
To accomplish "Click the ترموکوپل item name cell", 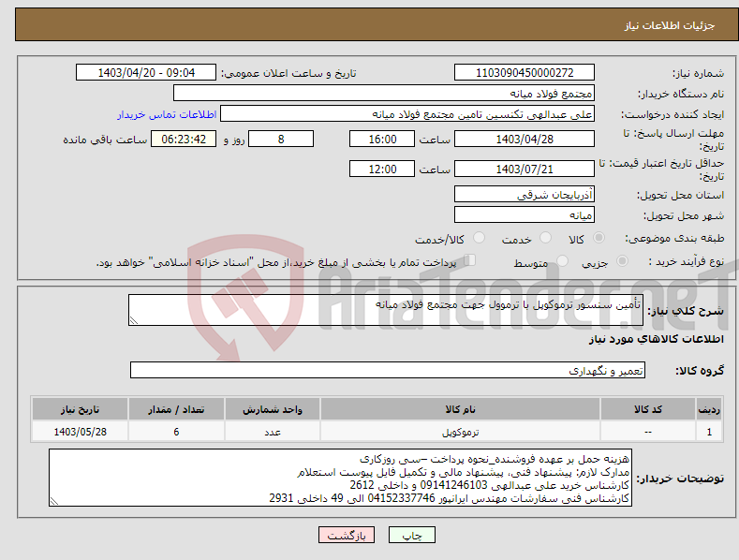I will point(460,432).
